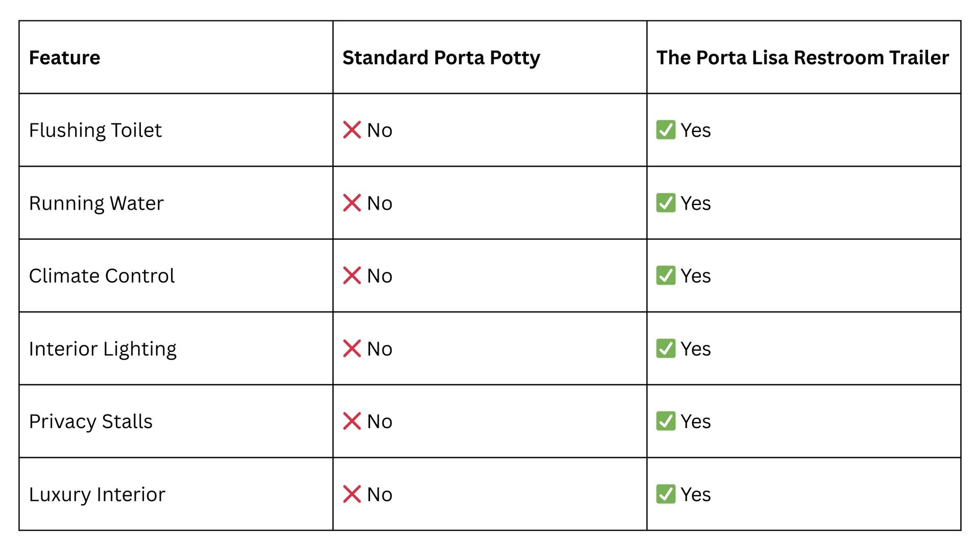
Task: Select the Feature column header
Action: (x=64, y=58)
